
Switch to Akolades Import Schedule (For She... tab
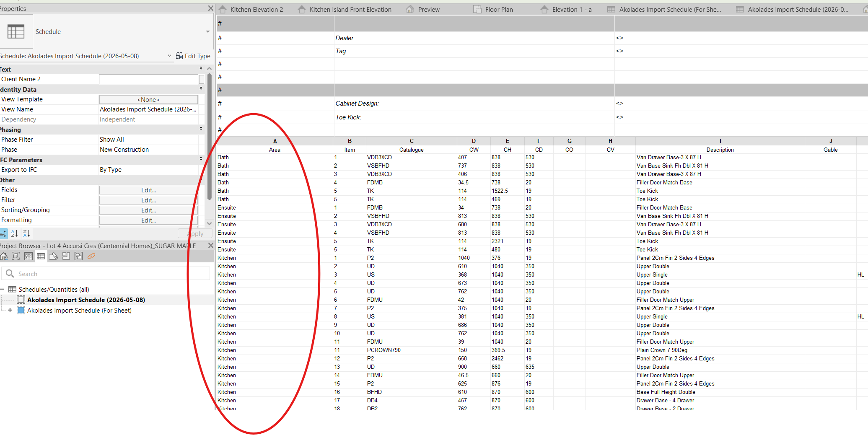(x=665, y=9)
